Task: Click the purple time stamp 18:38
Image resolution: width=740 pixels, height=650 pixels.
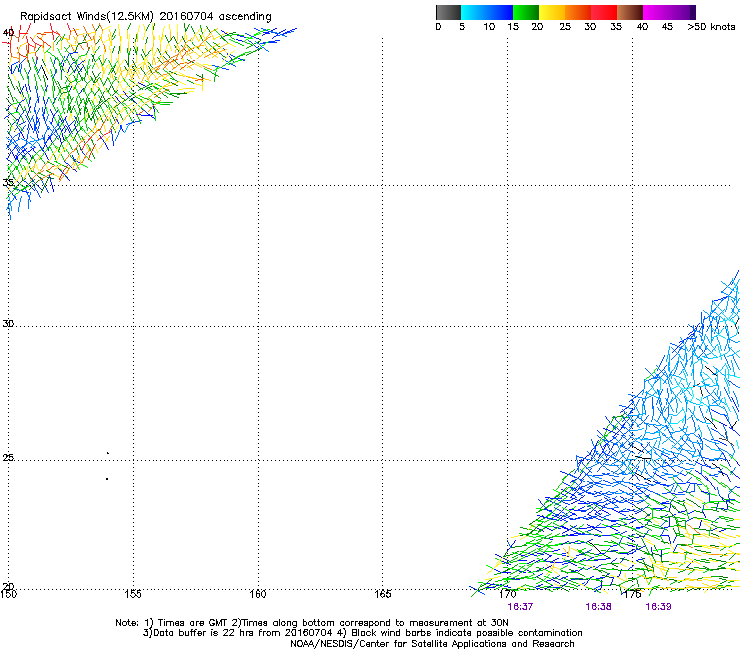Action: click(x=598, y=607)
